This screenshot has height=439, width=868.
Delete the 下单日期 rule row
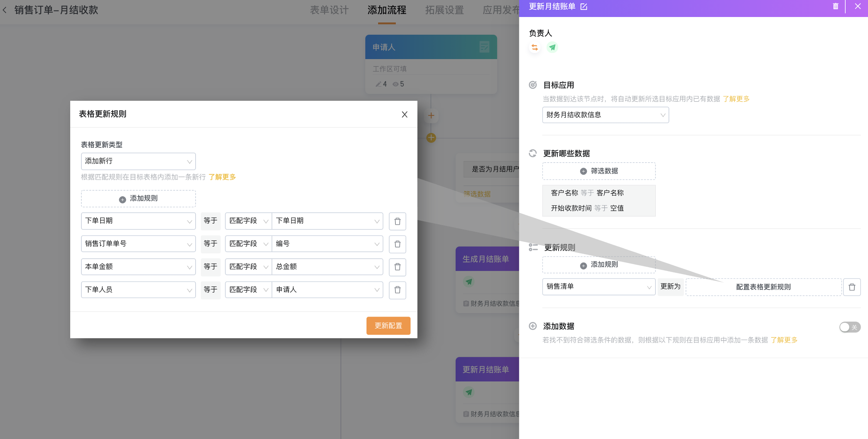click(x=397, y=221)
